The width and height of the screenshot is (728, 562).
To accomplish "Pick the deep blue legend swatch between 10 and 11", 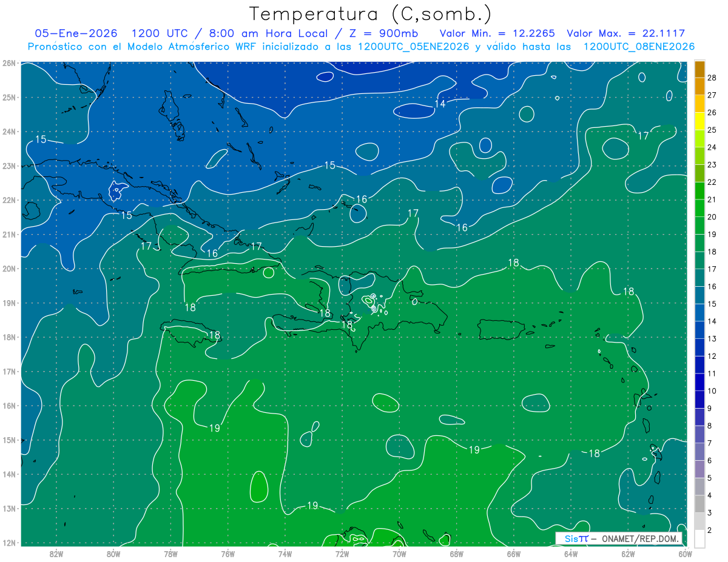I will click(699, 382).
